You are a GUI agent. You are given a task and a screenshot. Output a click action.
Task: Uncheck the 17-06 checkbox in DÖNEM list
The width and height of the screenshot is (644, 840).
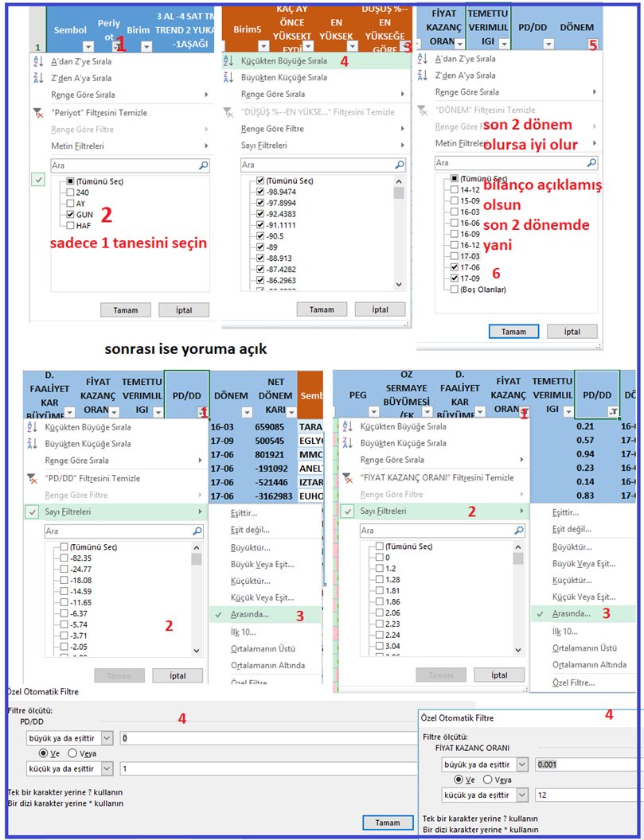(x=455, y=267)
